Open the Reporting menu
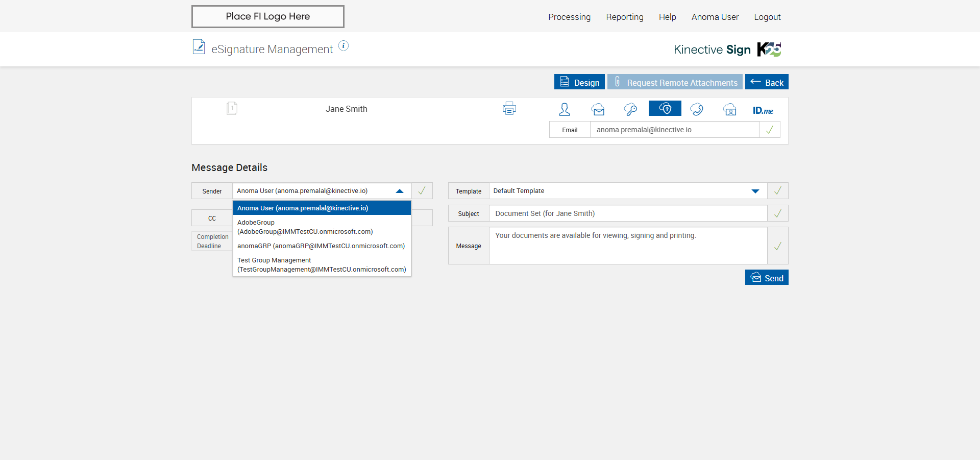The width and height of the screenshot is (980, 460). [624, 17]
